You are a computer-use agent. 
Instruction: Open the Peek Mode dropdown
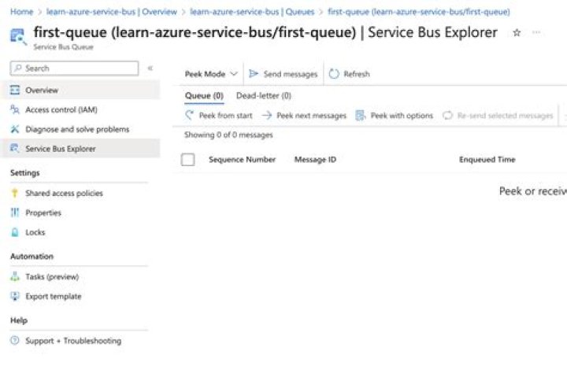point(211,74)
